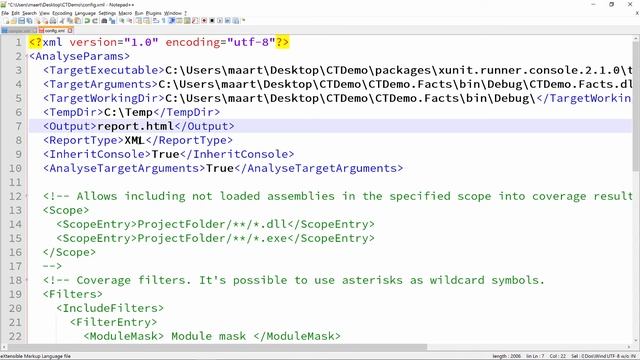This screenshot has height=360, width=640.
Task: Click 'Col : 22' in the status bar
Action: point(558,356)
